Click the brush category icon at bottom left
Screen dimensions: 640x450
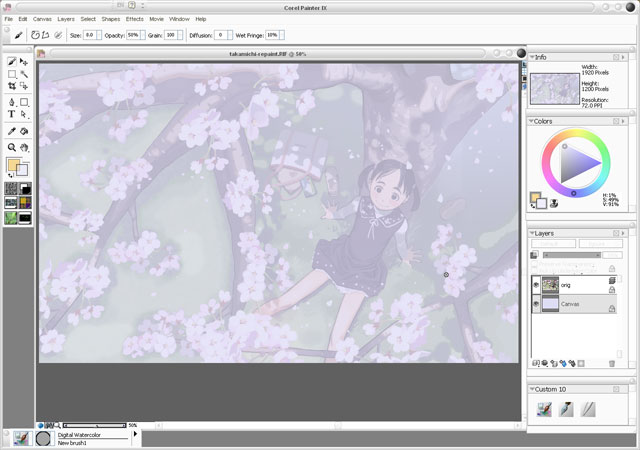(21, 439)
